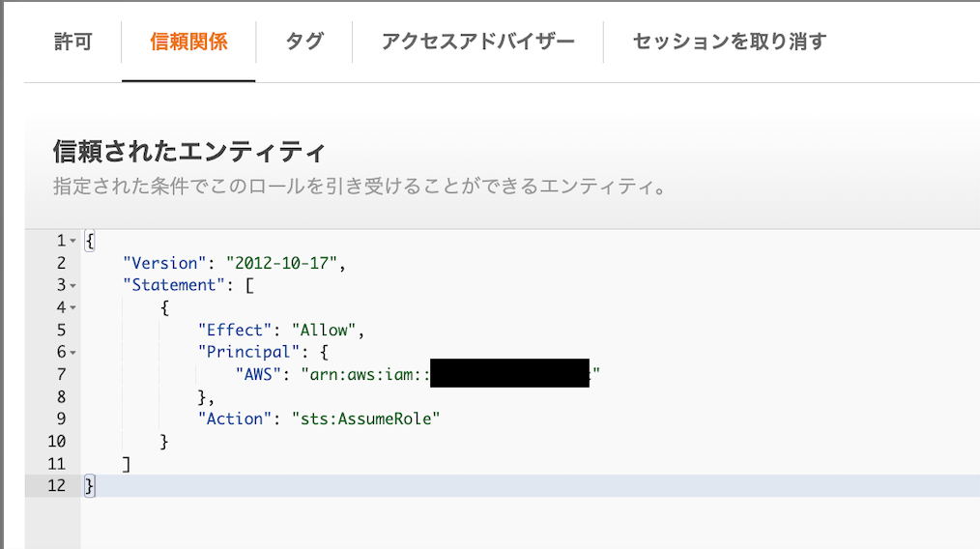Click the "sts:AssumeRole" value
This screenshot has height=549, width=980.
[x=365, y=419]
